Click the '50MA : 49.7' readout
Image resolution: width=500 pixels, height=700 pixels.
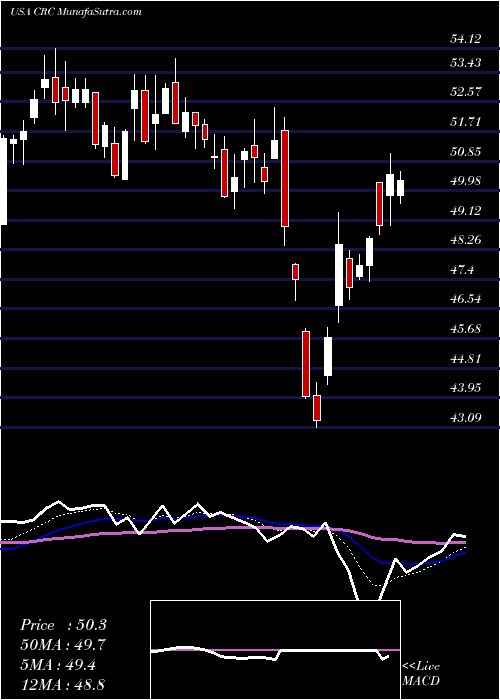63,645
